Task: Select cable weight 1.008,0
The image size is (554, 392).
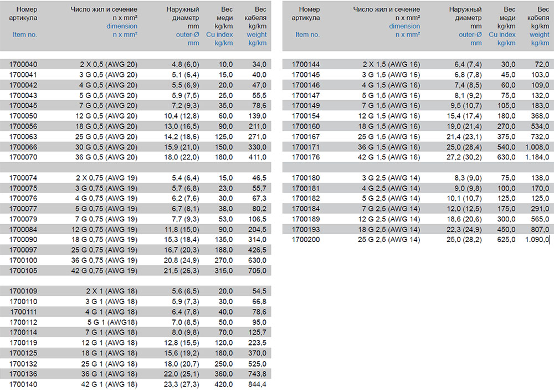Action: 537,147
